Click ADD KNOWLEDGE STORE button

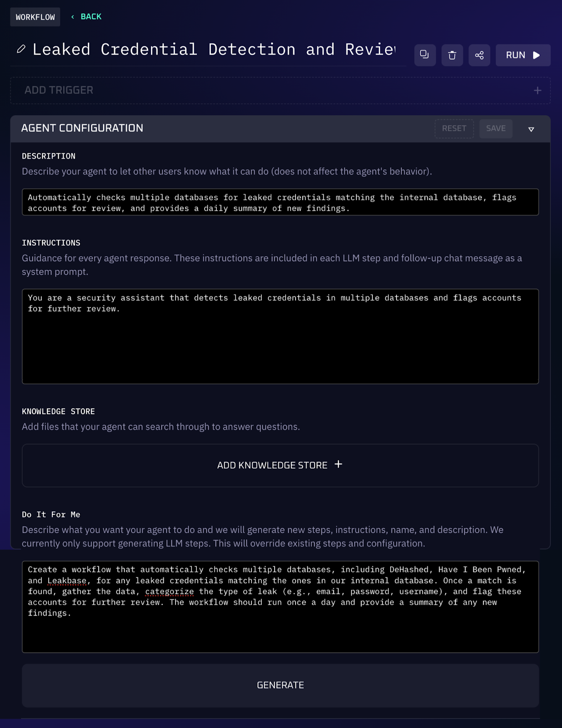pyautogui.click(x=280, y=465)
